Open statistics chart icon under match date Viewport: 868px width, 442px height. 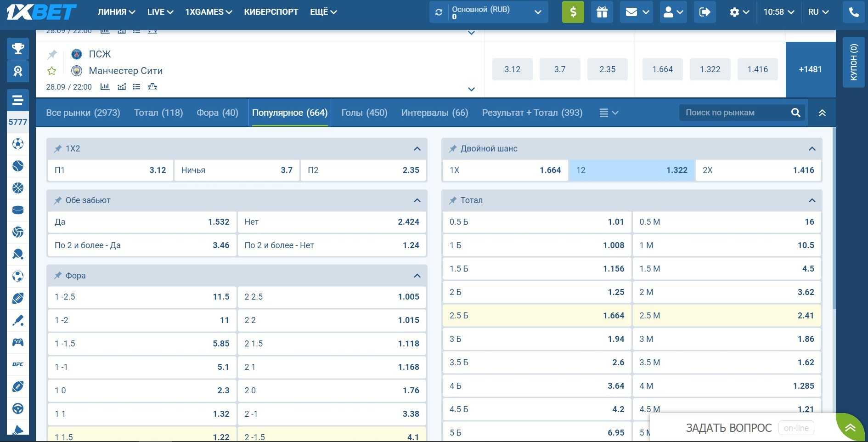tap(105, 87)
